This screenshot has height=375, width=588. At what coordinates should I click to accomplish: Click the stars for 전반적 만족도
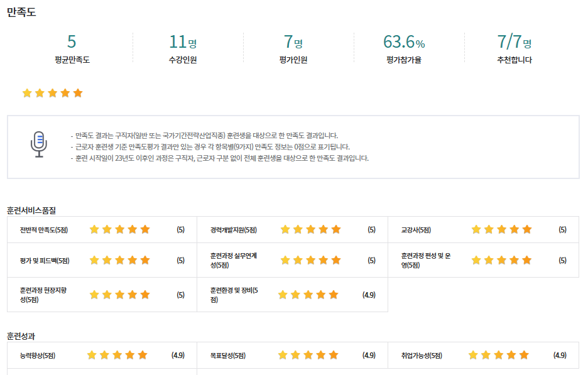click(120, 230)
